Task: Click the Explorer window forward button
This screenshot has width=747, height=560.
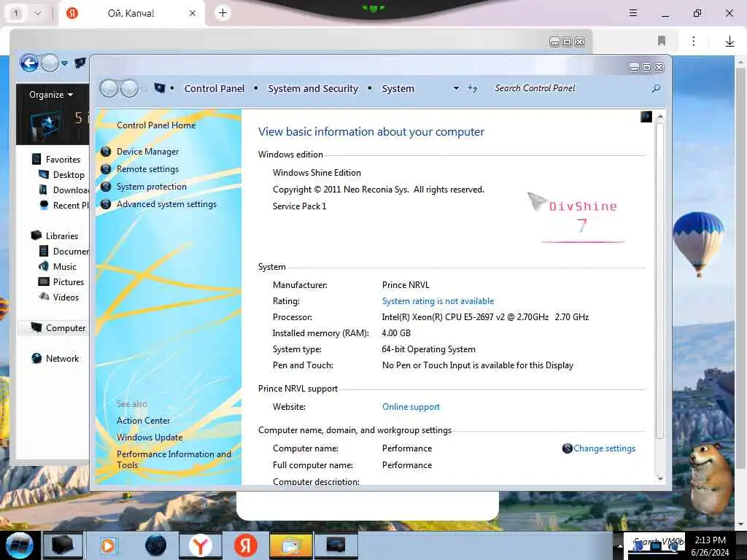Action: (x=50, y=63)
